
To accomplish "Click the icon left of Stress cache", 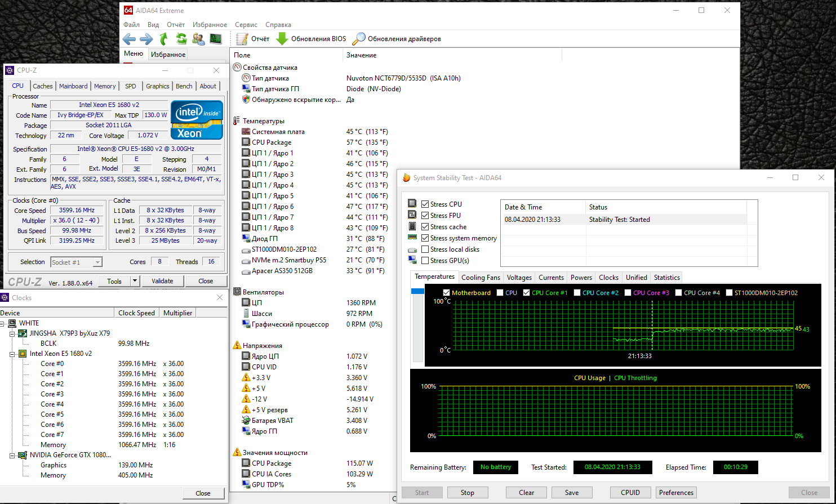I will (x=412, y=226).
